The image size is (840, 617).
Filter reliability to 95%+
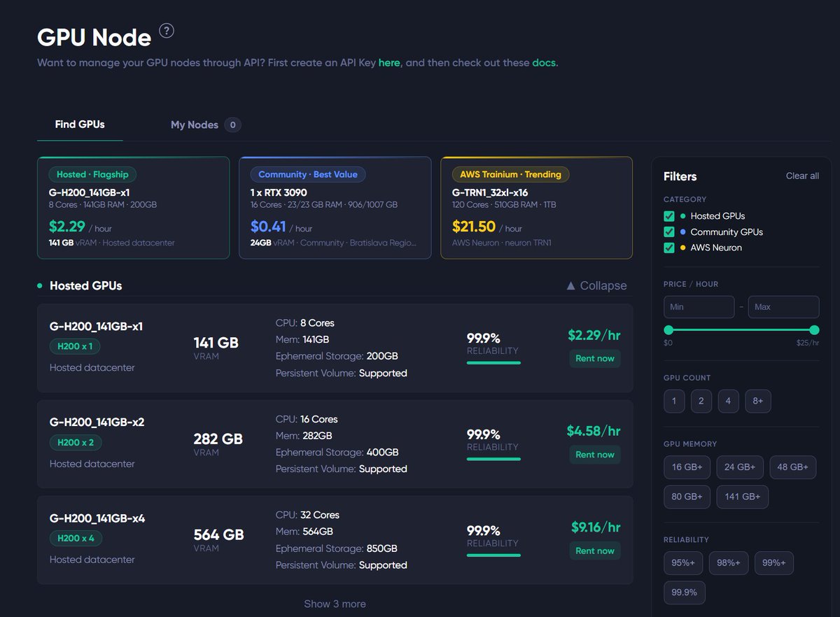683,563
